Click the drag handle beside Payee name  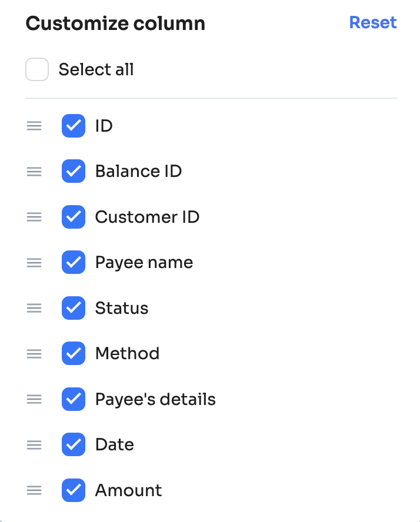(x=34, y=263)
